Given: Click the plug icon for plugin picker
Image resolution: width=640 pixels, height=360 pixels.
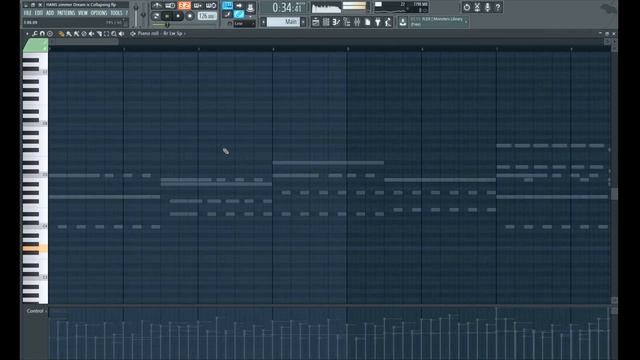Looking at the screenshot, I should (x=377, y=22).
